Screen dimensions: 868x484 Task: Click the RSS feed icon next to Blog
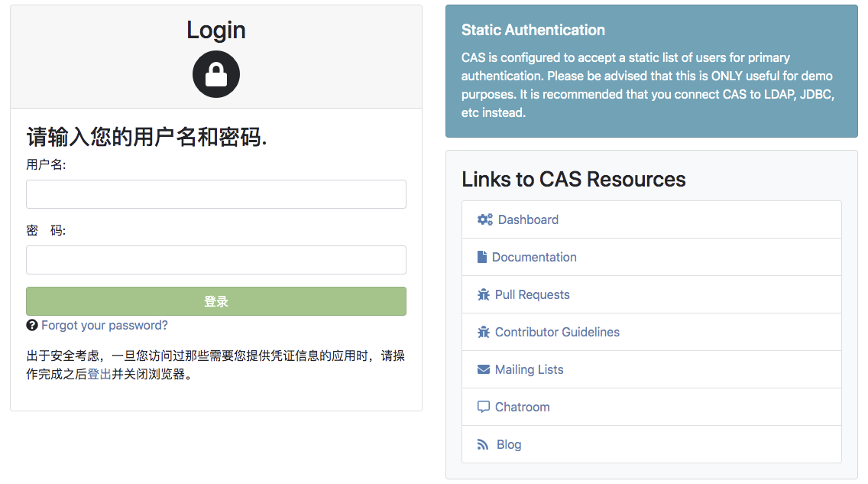pos(484,444)
